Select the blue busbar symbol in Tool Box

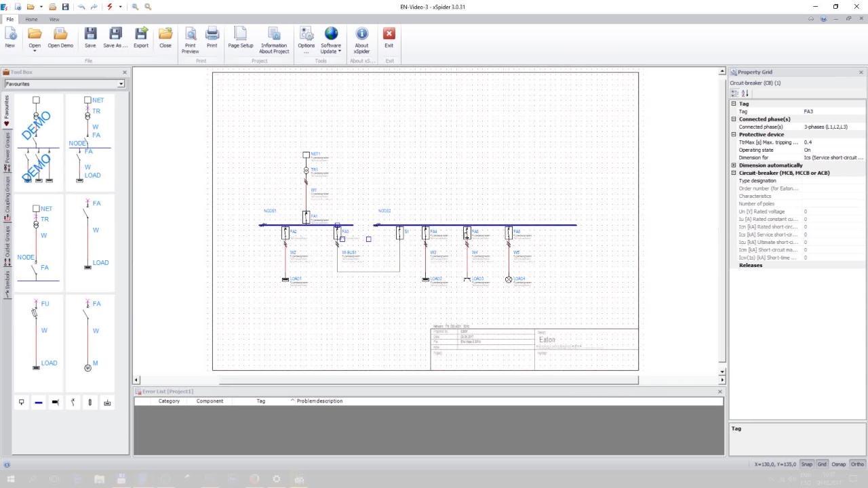pos(39,403)
